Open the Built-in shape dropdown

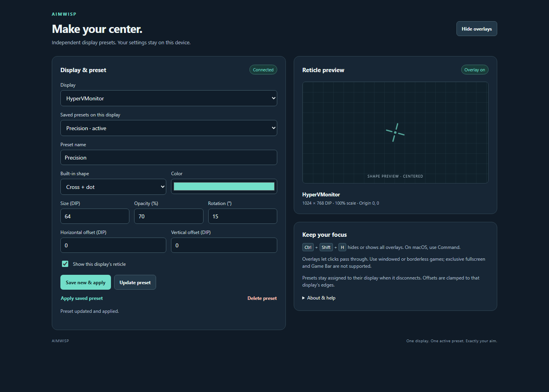pyautogui.click(x=113, y=187)
